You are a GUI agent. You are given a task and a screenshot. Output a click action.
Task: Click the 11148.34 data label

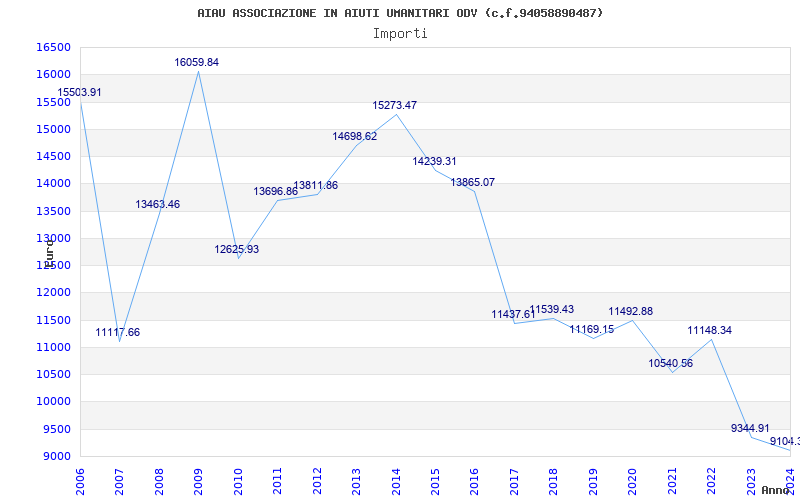coord(710,330)
